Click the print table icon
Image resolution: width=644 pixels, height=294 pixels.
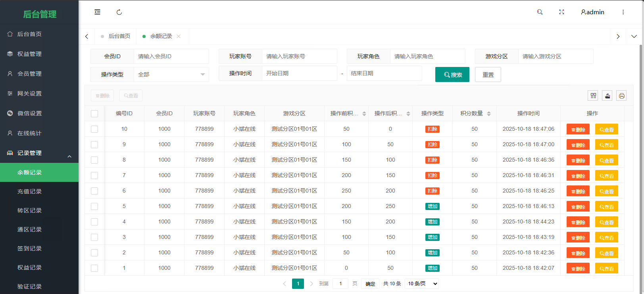[x=621, y=95]
